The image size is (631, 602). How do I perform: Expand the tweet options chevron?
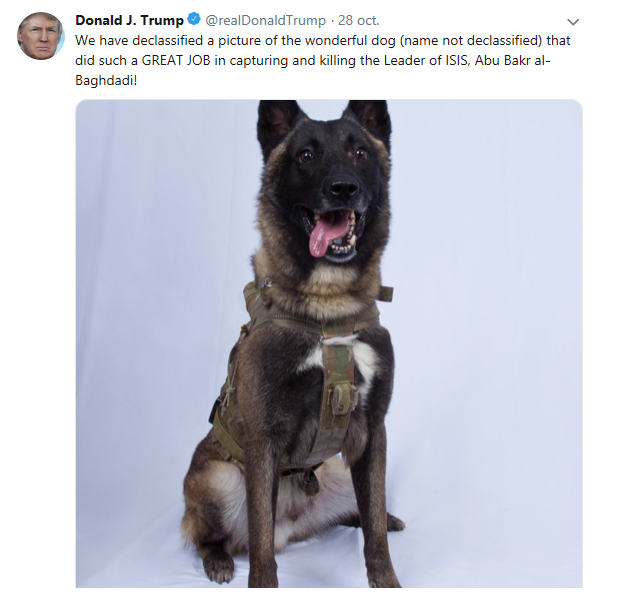[x=573, y=21]
